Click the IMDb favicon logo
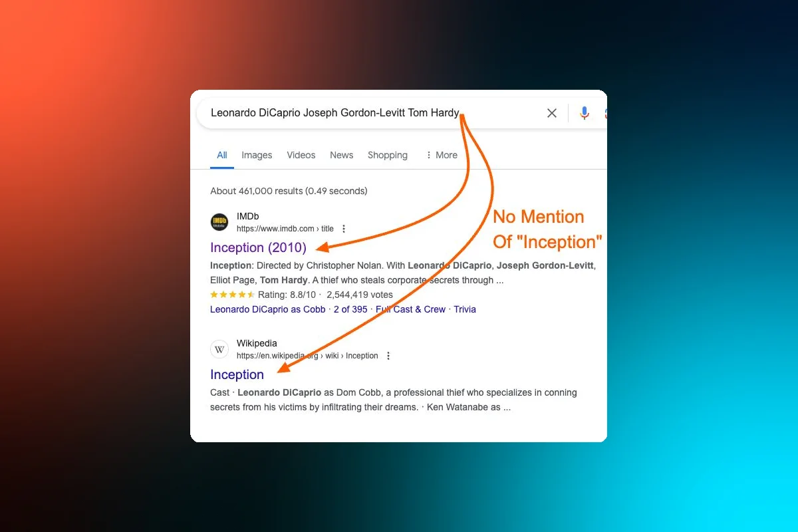 point(219,222)
